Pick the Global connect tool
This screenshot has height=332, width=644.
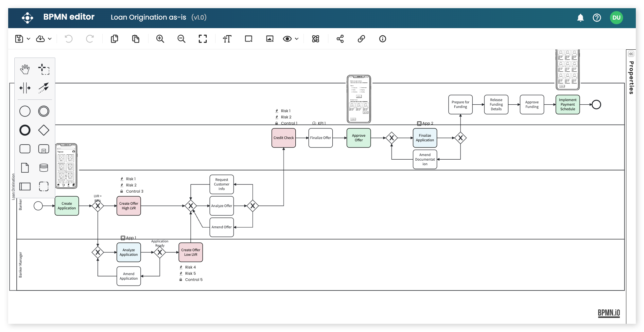tap(44, 88)
